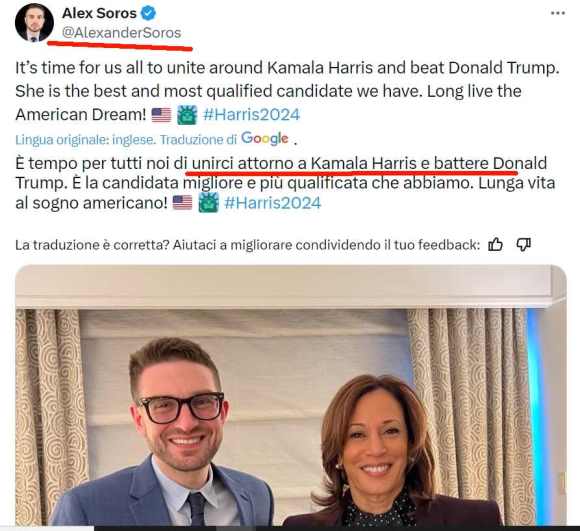The height and width of the screenshot is (531, 580).
Task: Open Alex Soros profile avatar
Action: 34,23
